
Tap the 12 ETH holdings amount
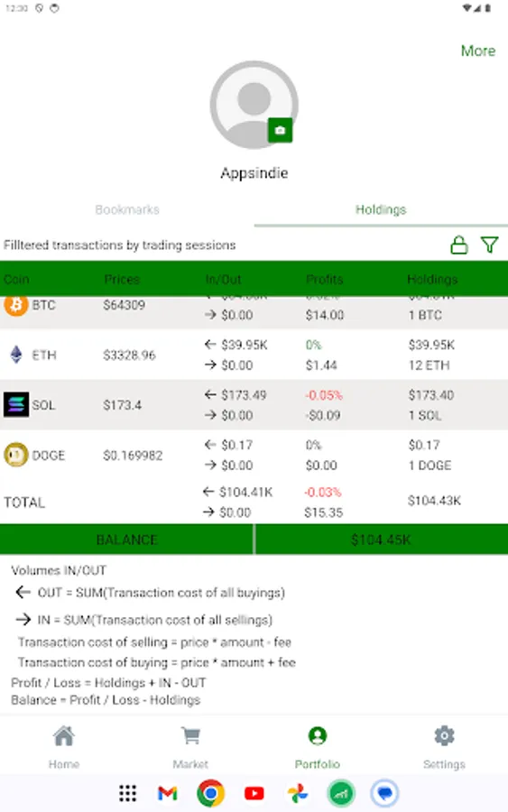429,365
